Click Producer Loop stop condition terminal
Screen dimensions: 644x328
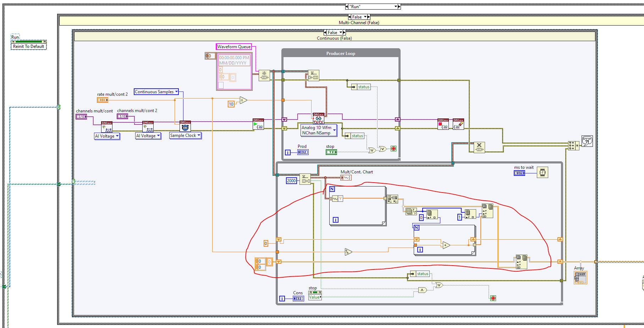(x=393, y=149)
